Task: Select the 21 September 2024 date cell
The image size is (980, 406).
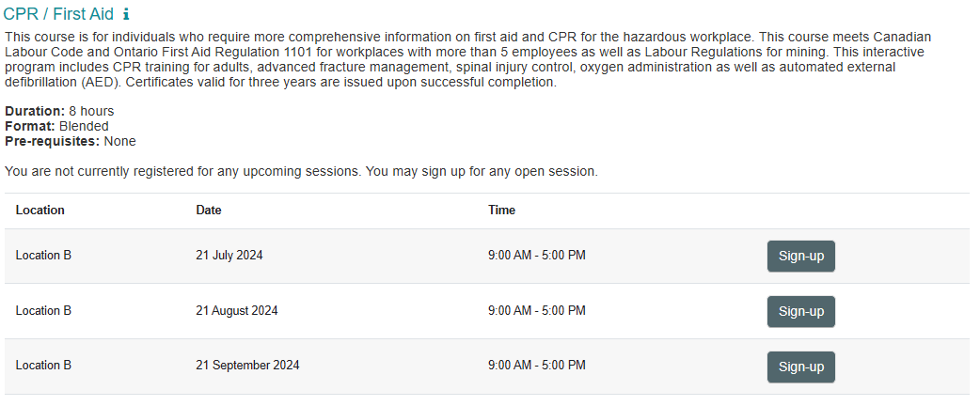Action: click(x=247, y=366)
